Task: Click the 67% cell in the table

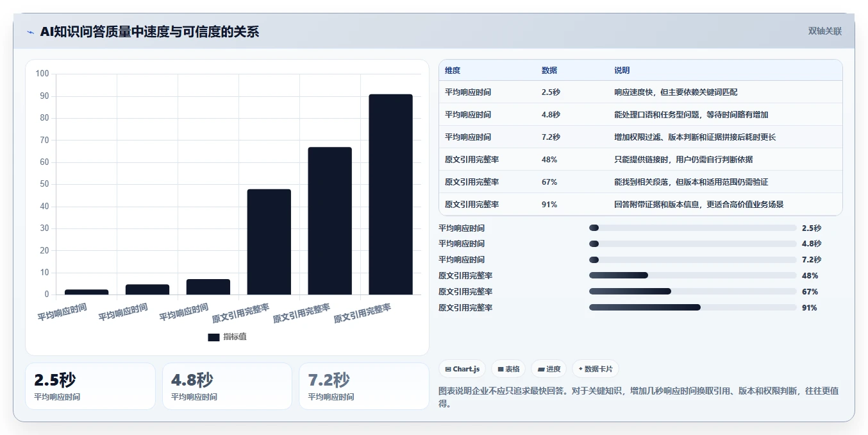Action: tap(549, 182)
